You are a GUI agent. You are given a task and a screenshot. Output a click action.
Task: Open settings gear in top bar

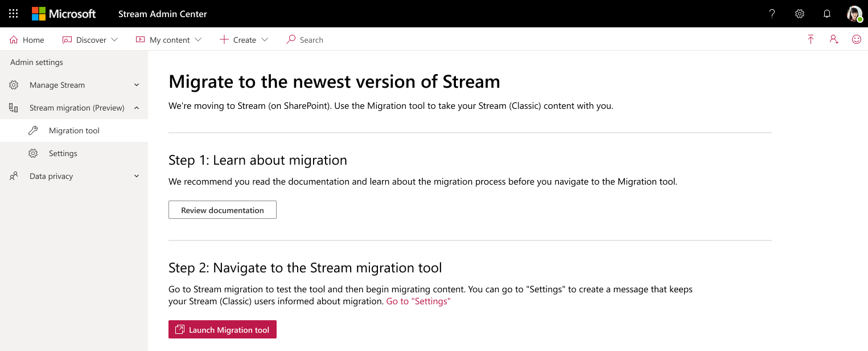[x=800, y=14]
